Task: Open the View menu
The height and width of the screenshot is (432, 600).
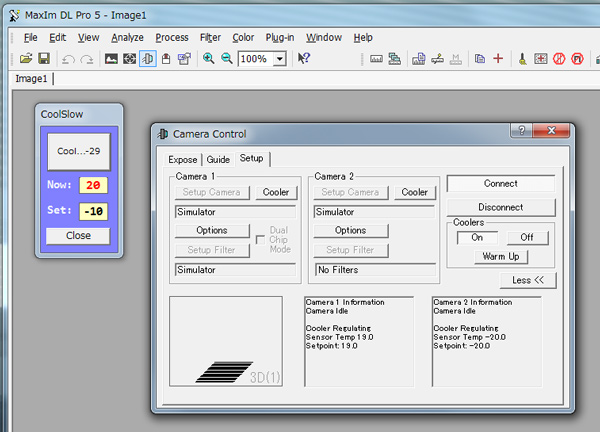Action: coord(88,37)
